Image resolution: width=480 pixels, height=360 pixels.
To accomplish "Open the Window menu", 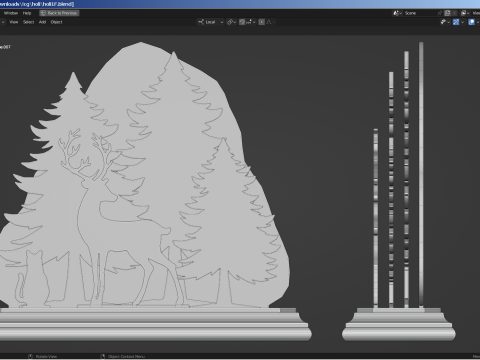I will 11,13.
